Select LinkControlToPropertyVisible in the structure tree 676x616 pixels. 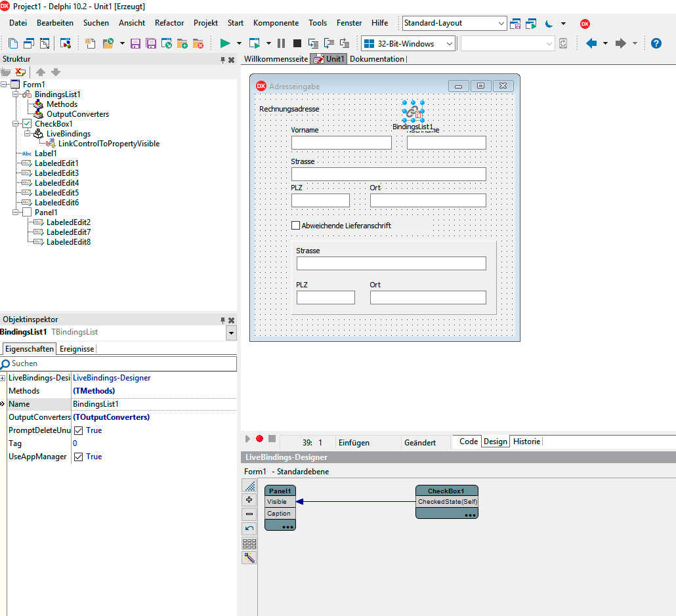tap(109, 144)
